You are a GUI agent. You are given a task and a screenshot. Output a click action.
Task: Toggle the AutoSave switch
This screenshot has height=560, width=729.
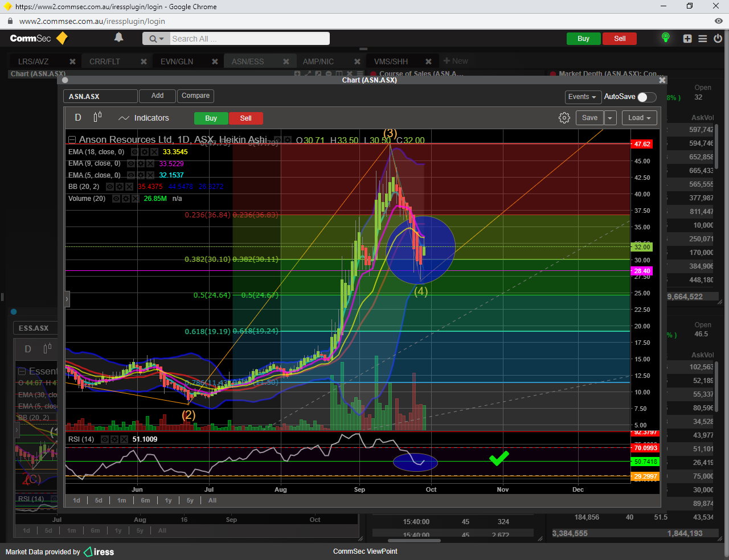[646, 97]
